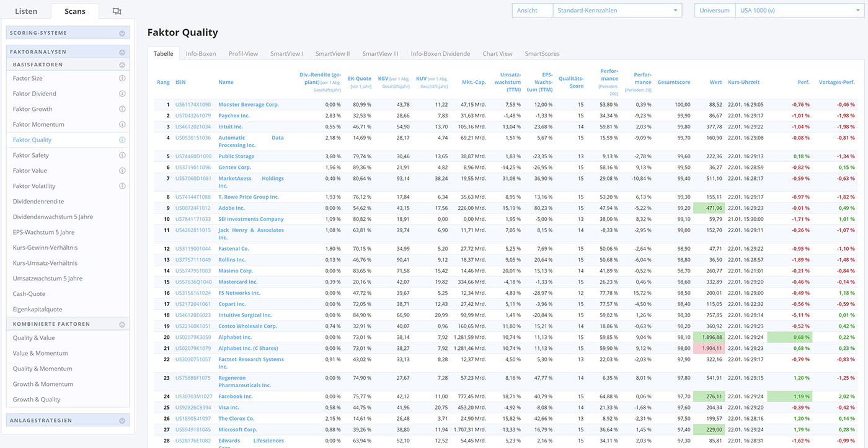The image size is (868, 448).
Task: Open Adobe Inc. stock link
Action: (x=232, y=208)
